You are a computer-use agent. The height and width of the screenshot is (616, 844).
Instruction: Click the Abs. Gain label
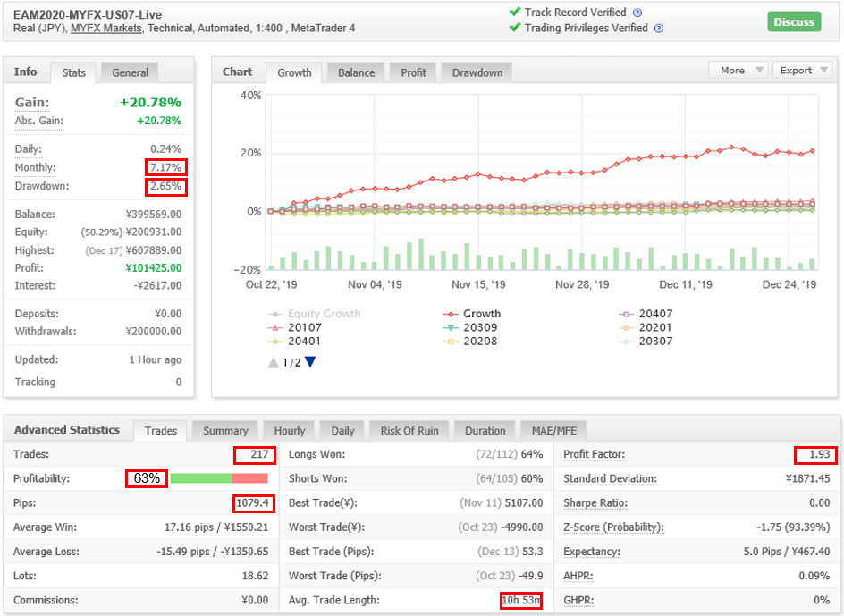[x=38, y=121]
